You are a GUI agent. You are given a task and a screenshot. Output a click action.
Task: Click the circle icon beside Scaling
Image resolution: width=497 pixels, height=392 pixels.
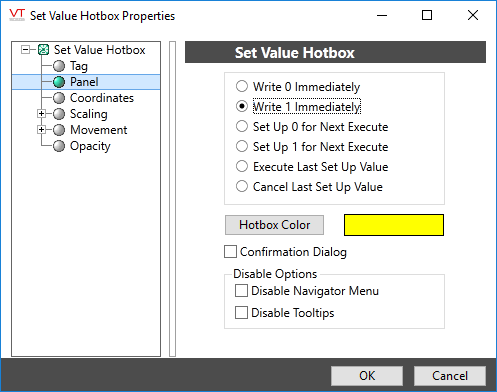tap(59, 114)
